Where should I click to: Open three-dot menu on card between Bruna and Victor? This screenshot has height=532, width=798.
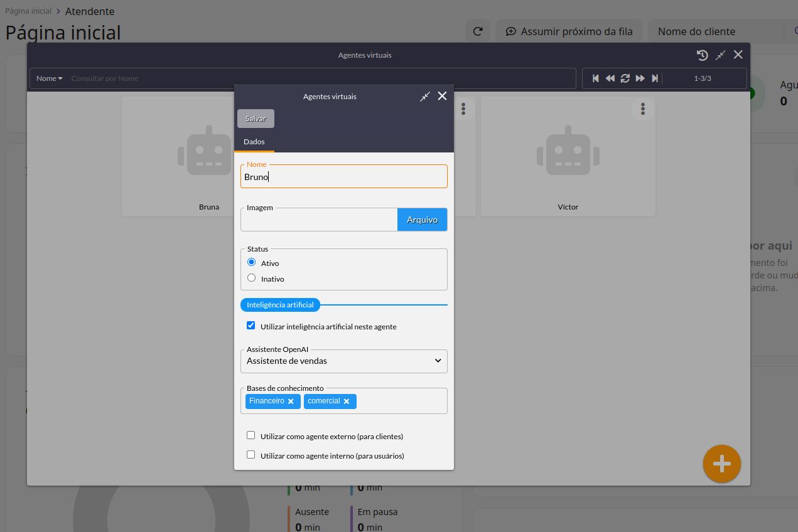[x=463, y=109]
